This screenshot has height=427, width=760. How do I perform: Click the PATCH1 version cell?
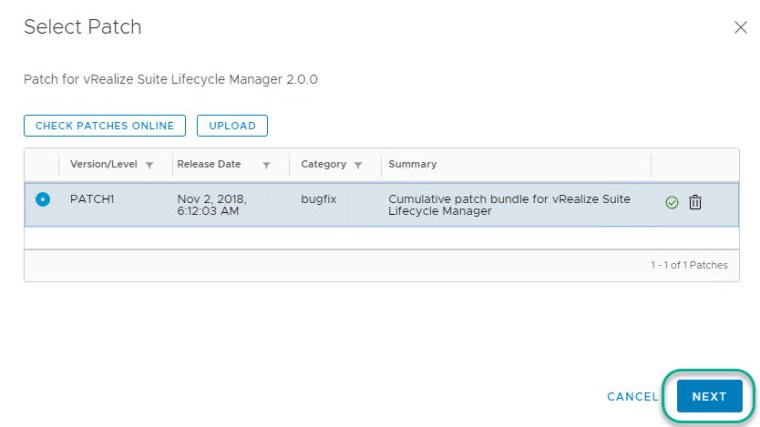tap(92, 199)
